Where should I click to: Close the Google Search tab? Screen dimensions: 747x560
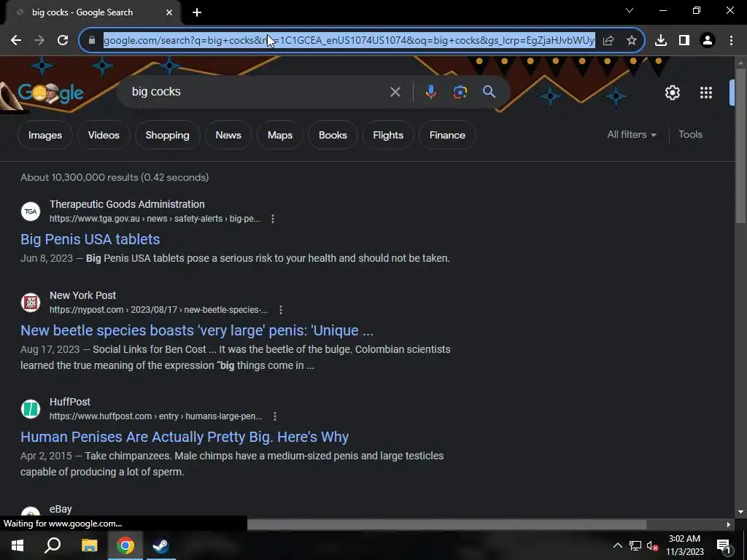coord(169,12)
